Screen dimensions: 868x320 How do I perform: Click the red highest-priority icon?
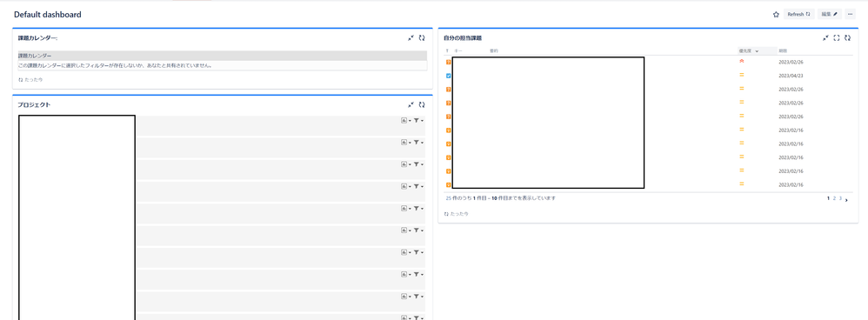pyautogui.click(x=742, y=61)
